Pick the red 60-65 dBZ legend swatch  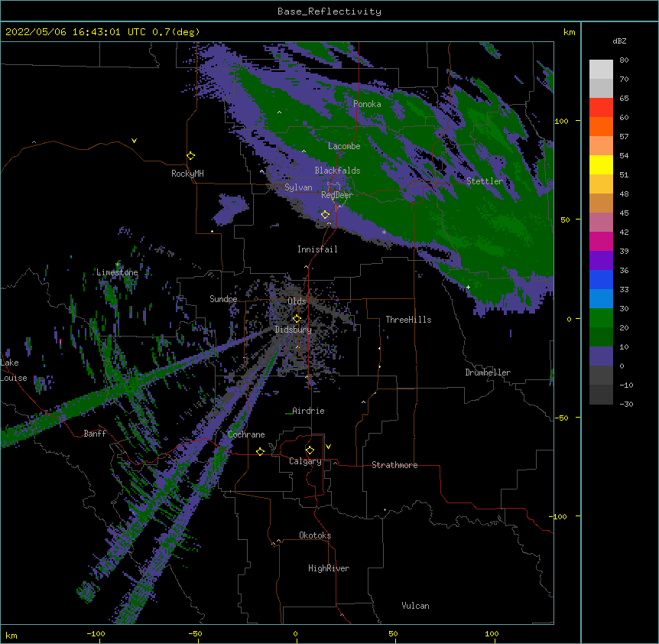[x=601, y=108]
